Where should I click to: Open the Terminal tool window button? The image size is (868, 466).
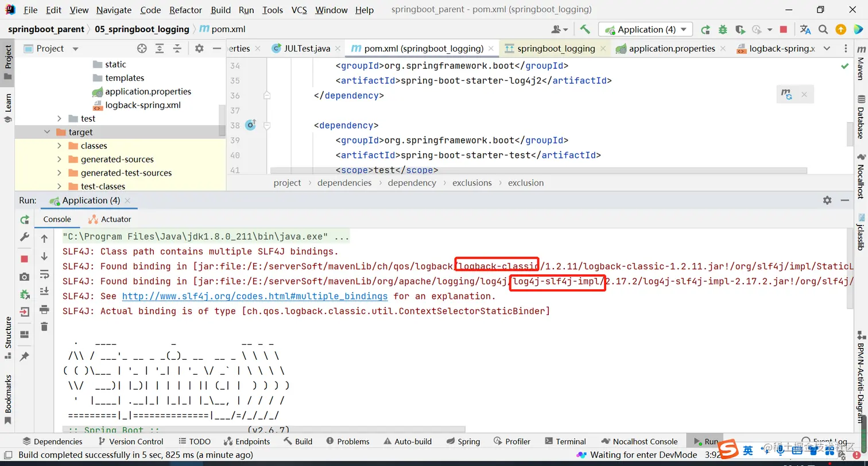[x=565, y=441]
